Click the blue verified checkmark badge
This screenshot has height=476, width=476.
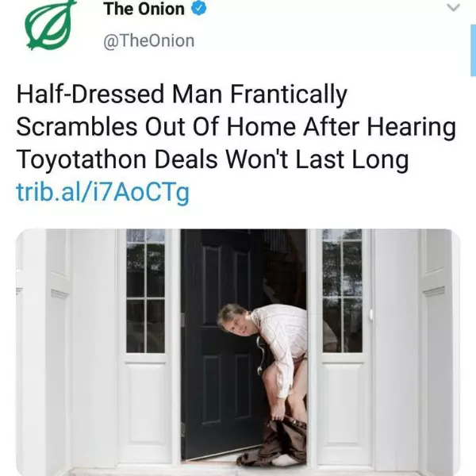point(199,8)
